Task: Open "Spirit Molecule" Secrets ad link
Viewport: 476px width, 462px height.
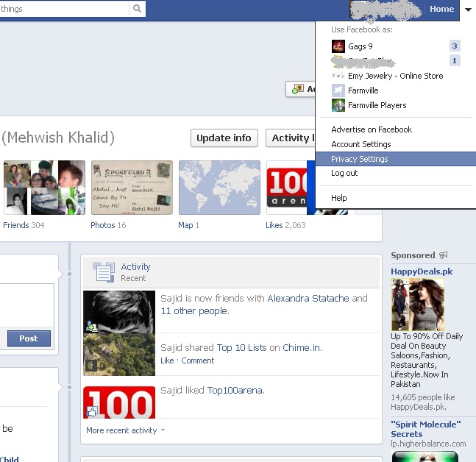Action: click(x=425, y=429)
